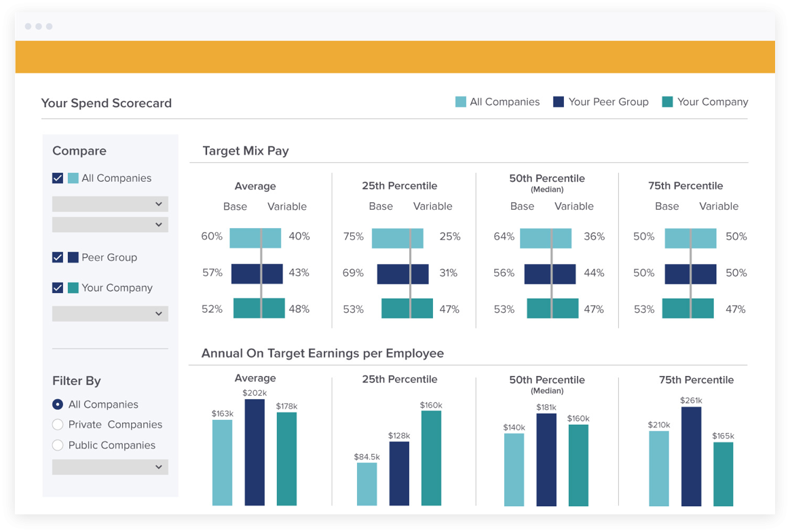This screenshot has height=532, width=790.
Task: Click the Your Company color square in sidebar
Action: (x=75, y=288)
